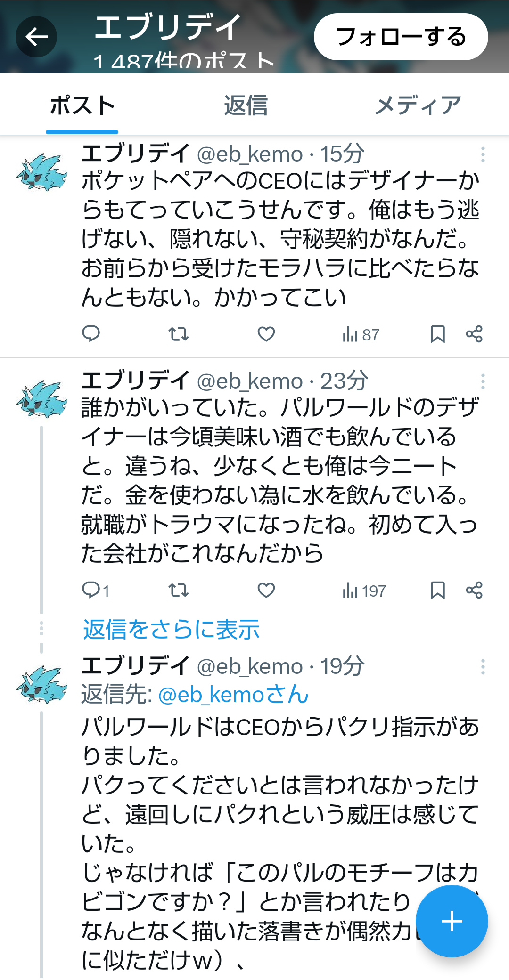
Task: Click the 返信をさらに表示 link
Action: pyautogui.click(x=172, y=629)
